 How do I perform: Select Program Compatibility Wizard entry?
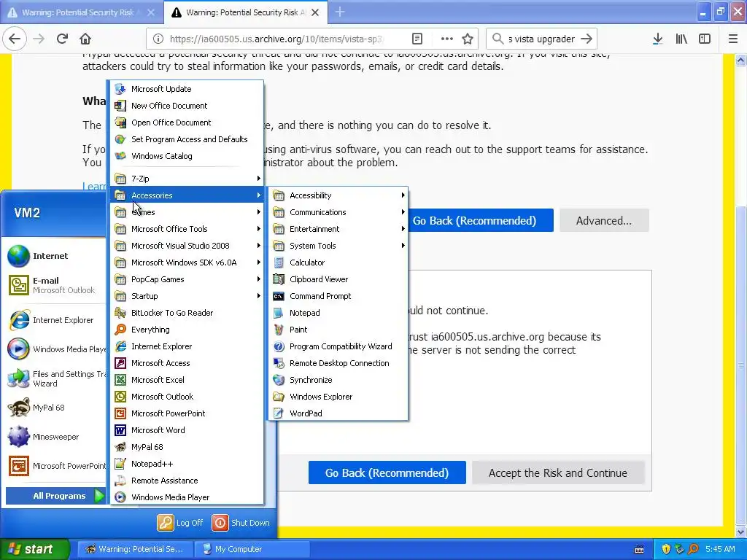(x=338, y=346)
